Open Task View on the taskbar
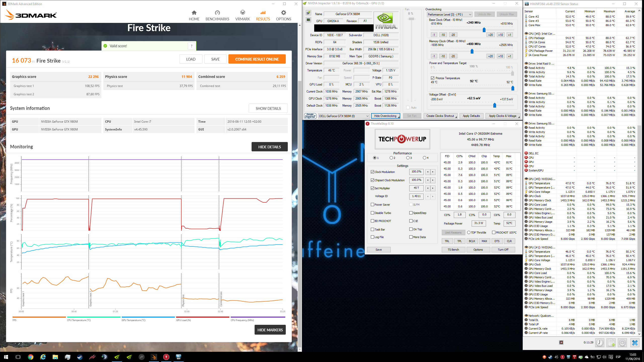Image resolution: width=644 pixels, height=362 pixels. pyautogui.click(x=18, y=357)
